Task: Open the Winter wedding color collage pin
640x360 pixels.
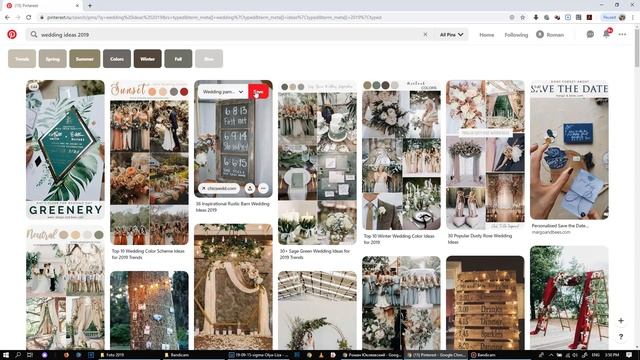Action: [x=401, y=155]
